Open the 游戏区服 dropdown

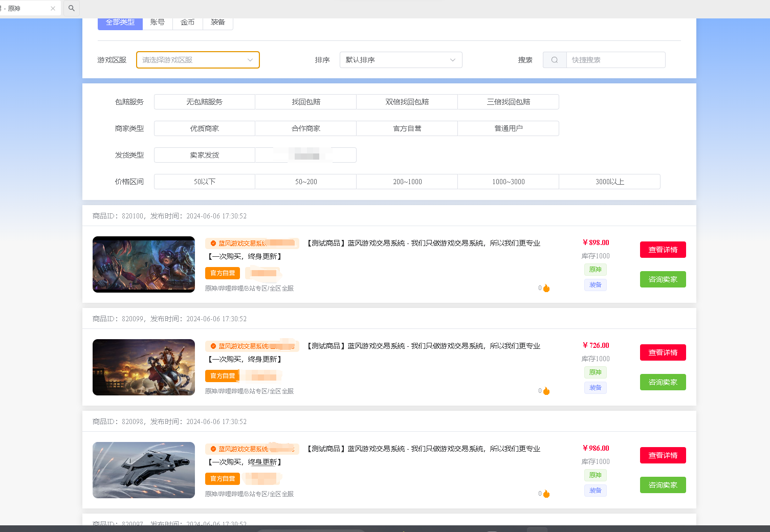(x=197, y=60)
